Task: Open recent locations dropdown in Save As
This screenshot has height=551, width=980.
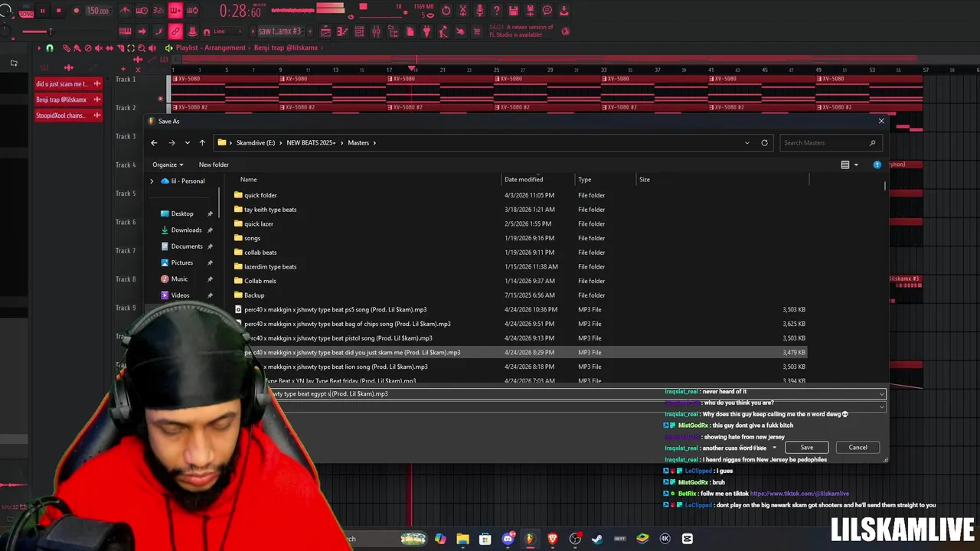Action: click(187, 142)
